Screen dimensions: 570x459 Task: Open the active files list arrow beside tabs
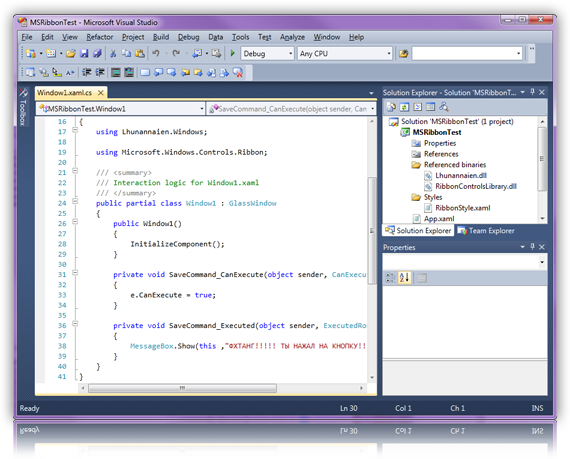[x=371, y=93]
